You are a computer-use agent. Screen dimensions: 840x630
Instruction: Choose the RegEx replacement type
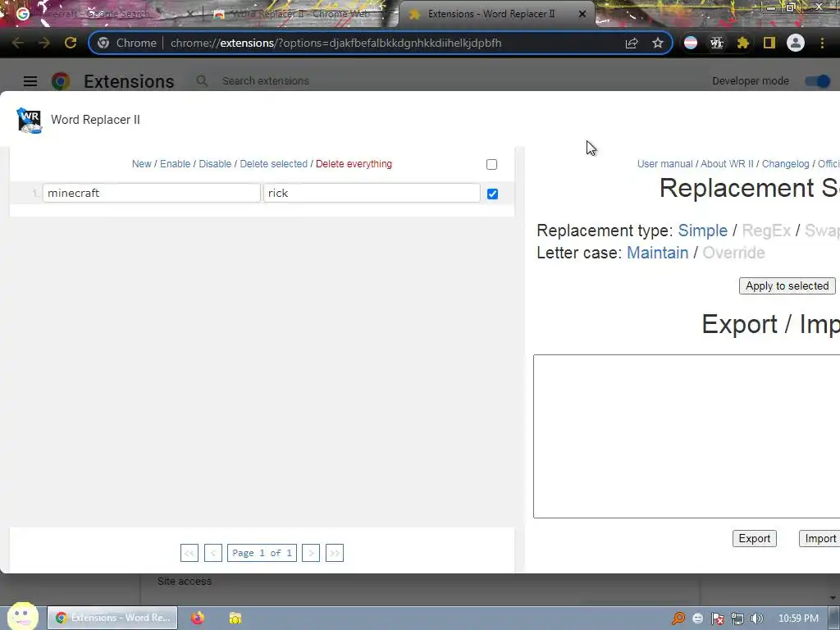pyautogui.click(x=766, y=231)
